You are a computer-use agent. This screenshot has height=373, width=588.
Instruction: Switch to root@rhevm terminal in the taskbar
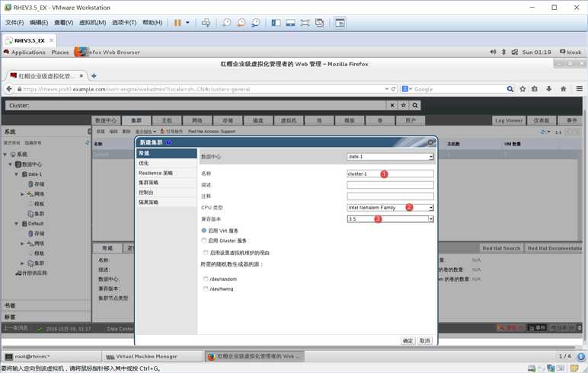coord(52,356)
